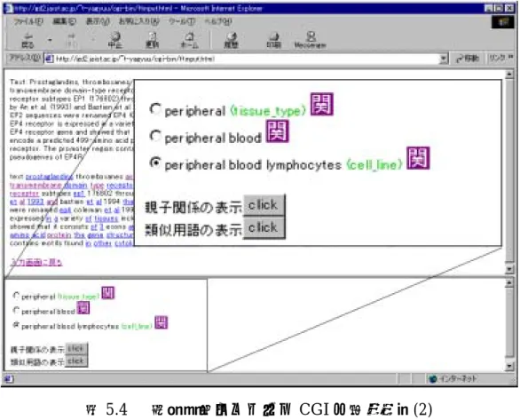Stop page loading with 中止 icon
This screenshot has width=520, height=420.
(x=115, y=41)
